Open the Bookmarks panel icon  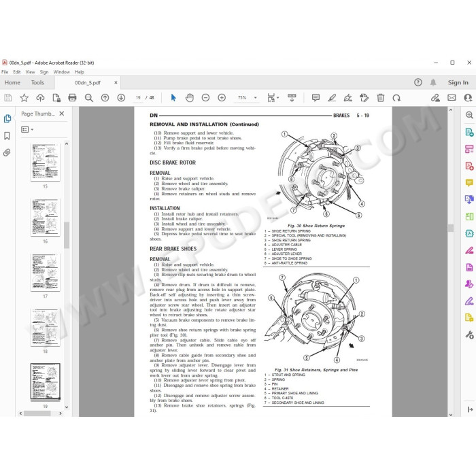(x=7, y=136)
